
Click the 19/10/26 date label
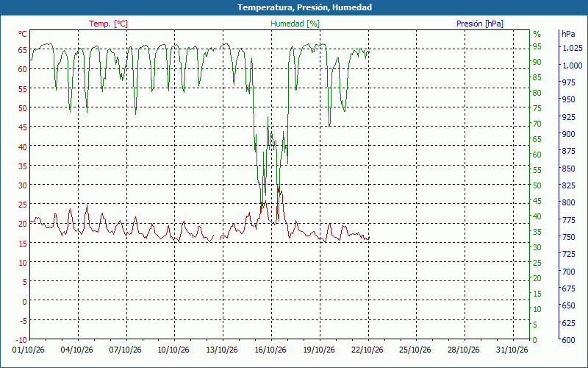pyautogui.click(x=319, y=350)
